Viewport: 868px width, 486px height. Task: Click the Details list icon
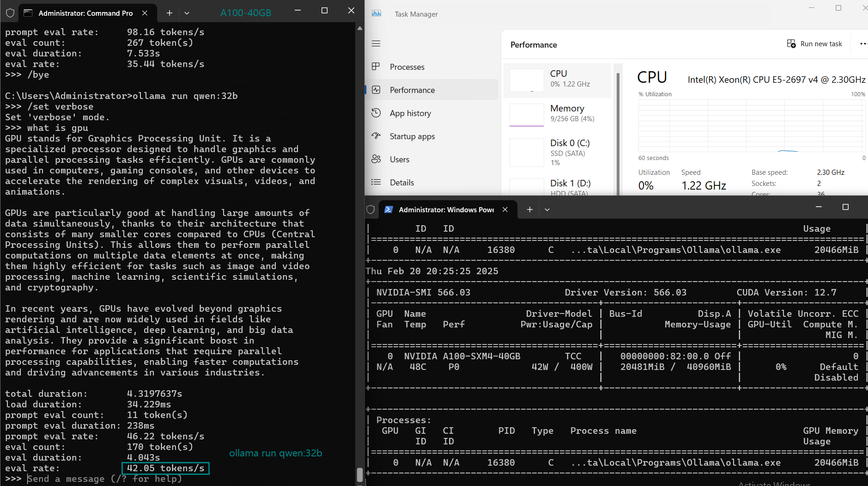(376, 182)
